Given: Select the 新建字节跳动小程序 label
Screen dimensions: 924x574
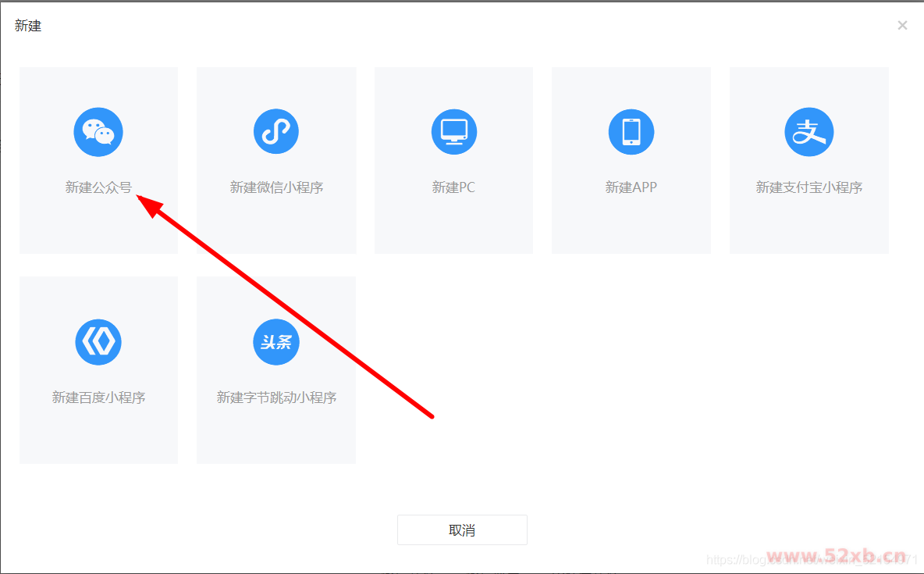Looking at the screenshot, I should tap(276, 398).
